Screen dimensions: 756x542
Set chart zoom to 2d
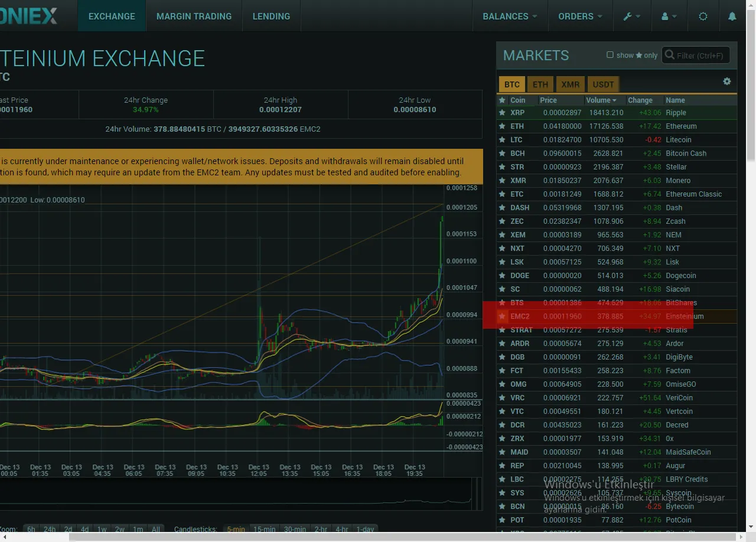[69, 530]
